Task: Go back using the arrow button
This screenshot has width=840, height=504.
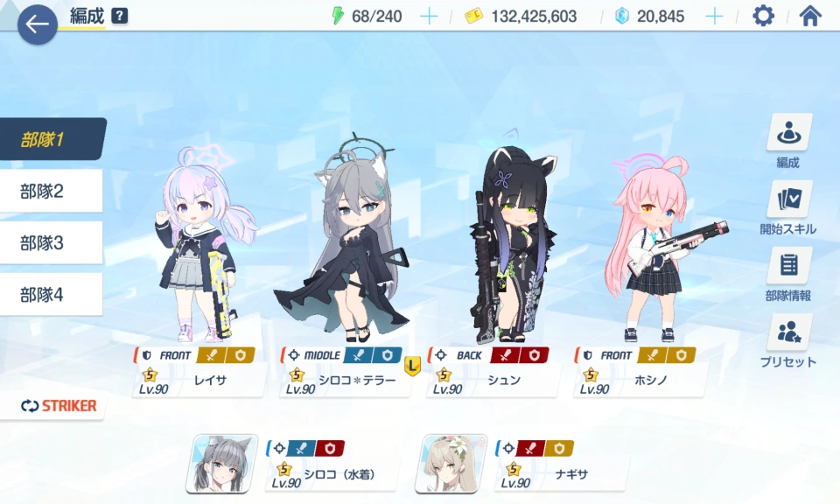Action: coord(37,24)
